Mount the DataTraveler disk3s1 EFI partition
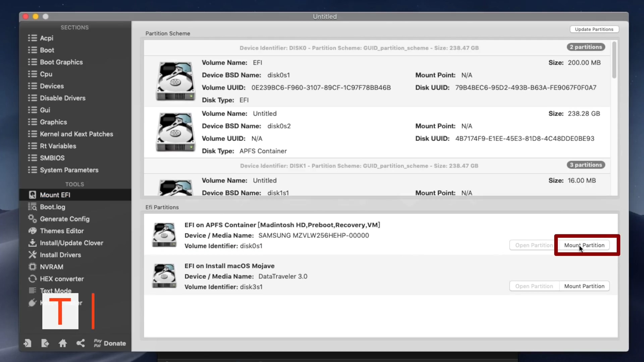The width and height of the screenshot is (644, 362). pos(584,286)
